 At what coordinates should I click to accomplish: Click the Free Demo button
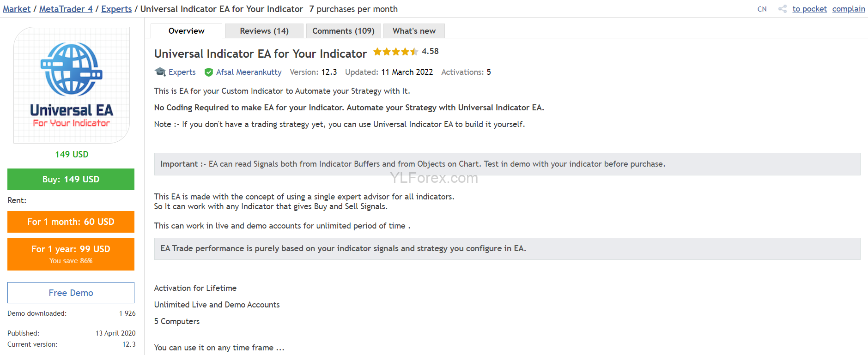(71, 293)
